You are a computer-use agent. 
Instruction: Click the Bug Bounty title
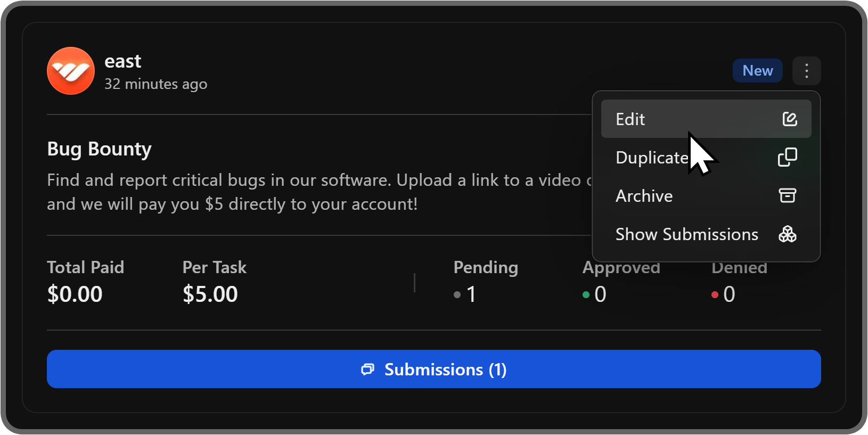[x=99, y=149]
